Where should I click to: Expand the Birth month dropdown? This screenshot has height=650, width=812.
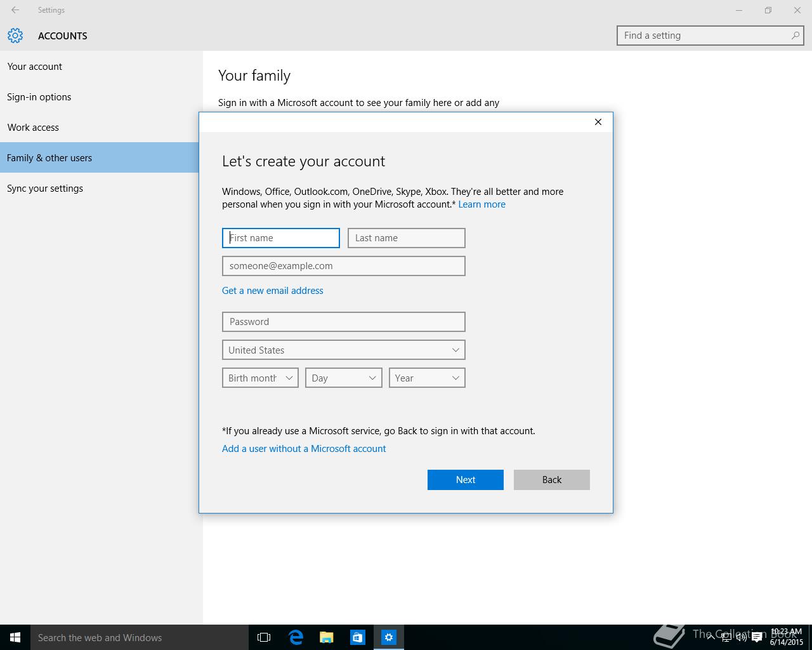[260, 378]
